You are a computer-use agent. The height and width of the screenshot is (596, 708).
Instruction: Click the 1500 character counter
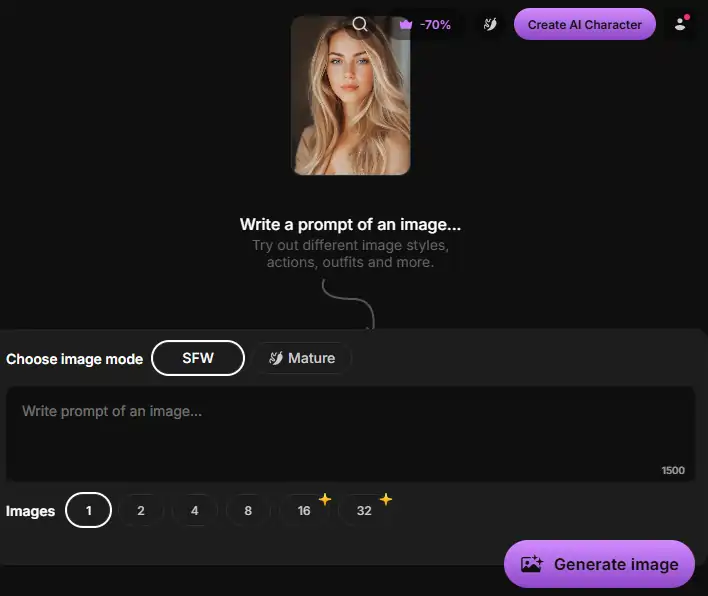point(673,470)
